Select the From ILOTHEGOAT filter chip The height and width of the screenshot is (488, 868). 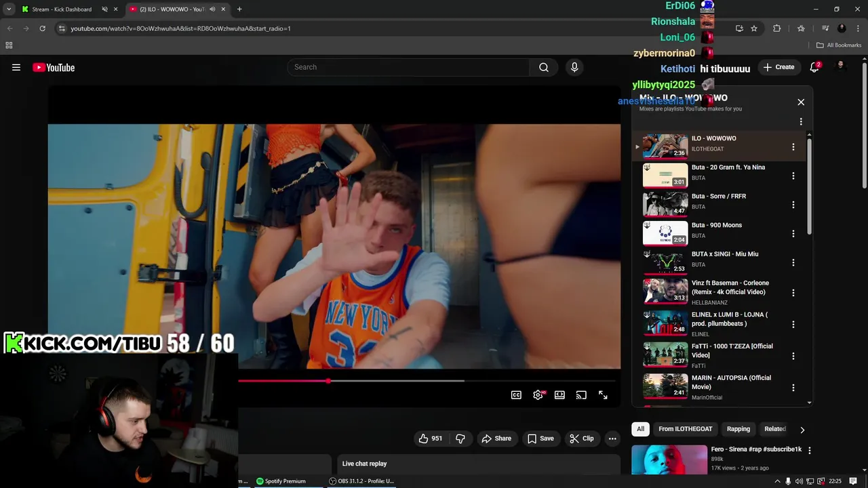[x=685, y=429]
